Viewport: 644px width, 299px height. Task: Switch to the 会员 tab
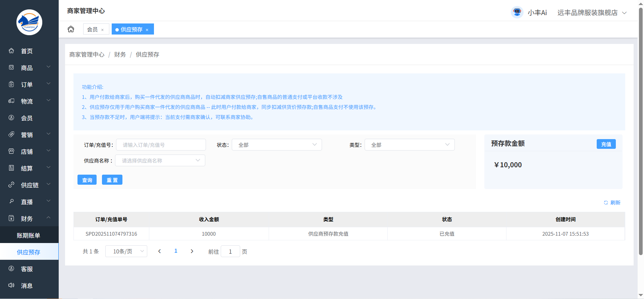tap(93, 29)
